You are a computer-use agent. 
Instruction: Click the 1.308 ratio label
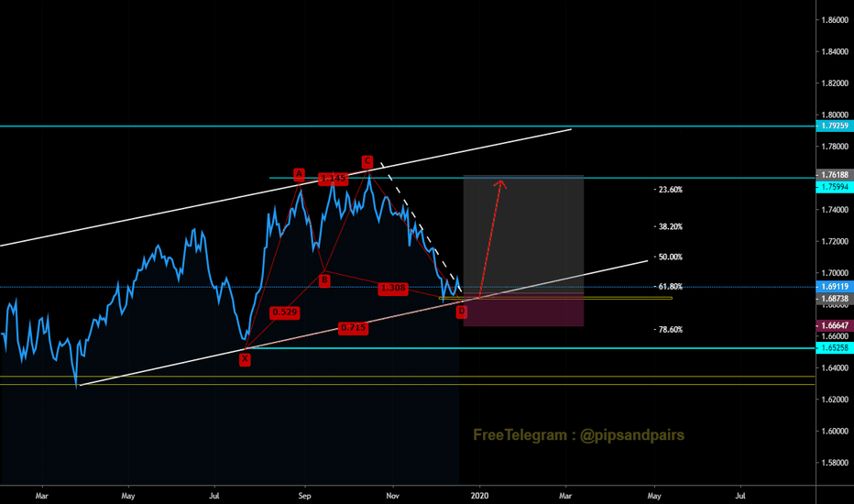(393, 289)
